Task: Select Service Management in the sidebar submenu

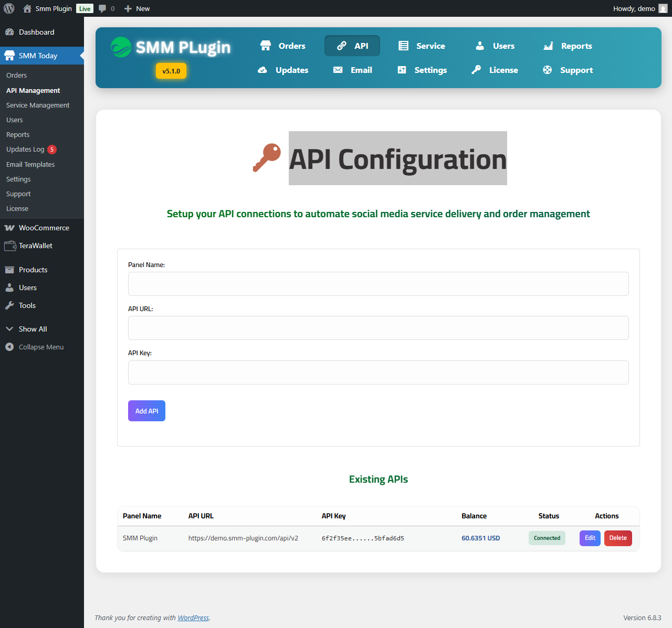Action: (x=38, y=105)
